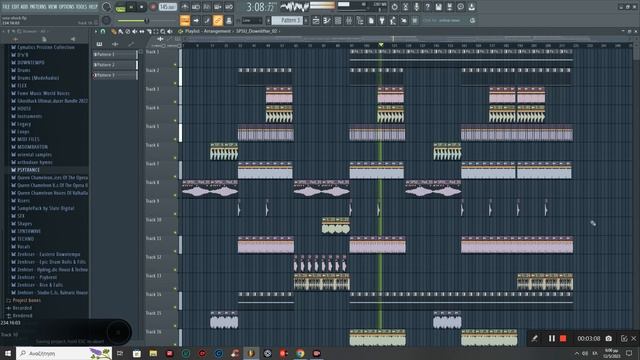The height and width of the screenshot is (360, 640).
Task: Toggle pattern/song mode switch
Action: [120, 7]
